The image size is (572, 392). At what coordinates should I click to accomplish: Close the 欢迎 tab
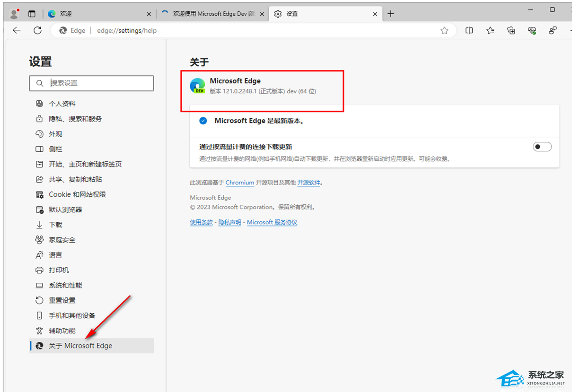coord(149,14)
